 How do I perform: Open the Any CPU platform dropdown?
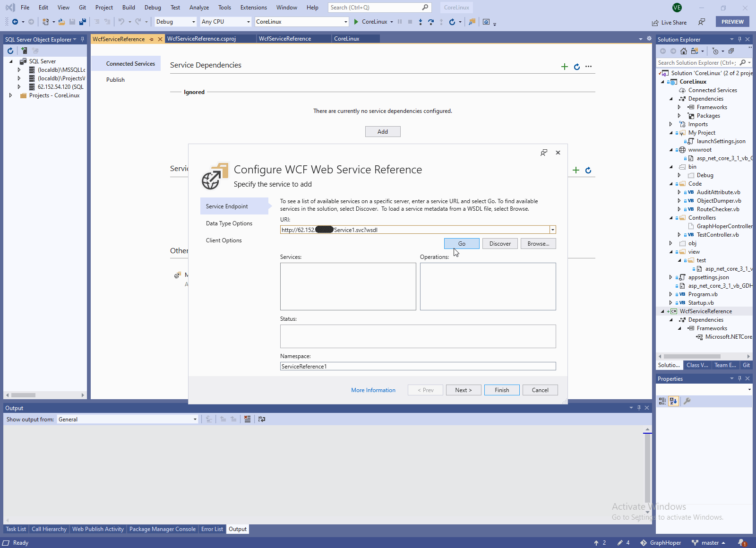[x=249, y=22]
